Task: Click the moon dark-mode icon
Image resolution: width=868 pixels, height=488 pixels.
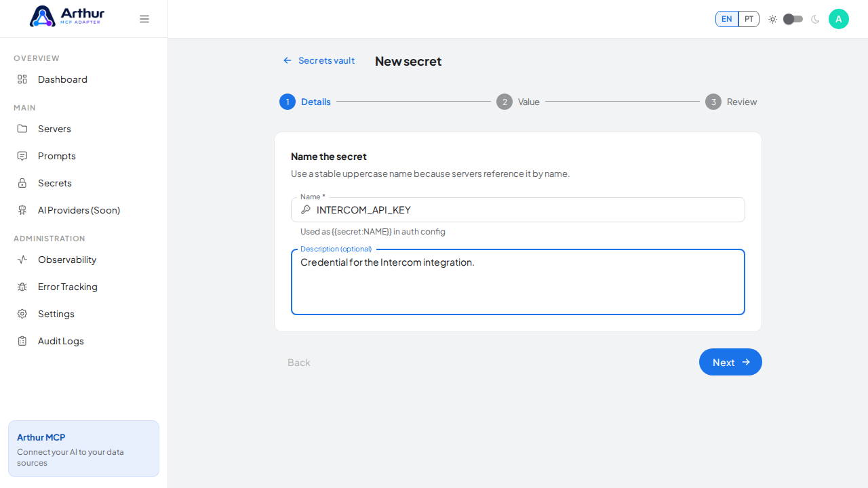Action: tap(815, 19)
